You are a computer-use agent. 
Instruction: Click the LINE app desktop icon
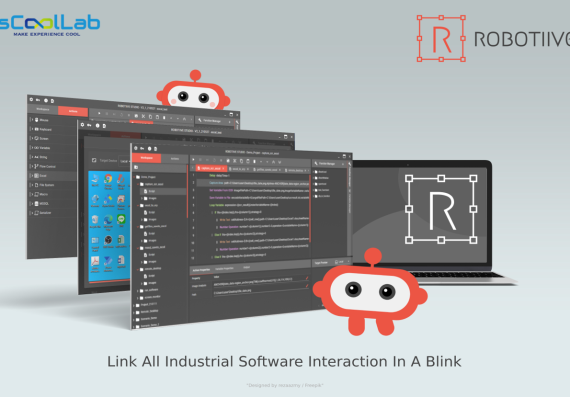click(x=121, y=220)
